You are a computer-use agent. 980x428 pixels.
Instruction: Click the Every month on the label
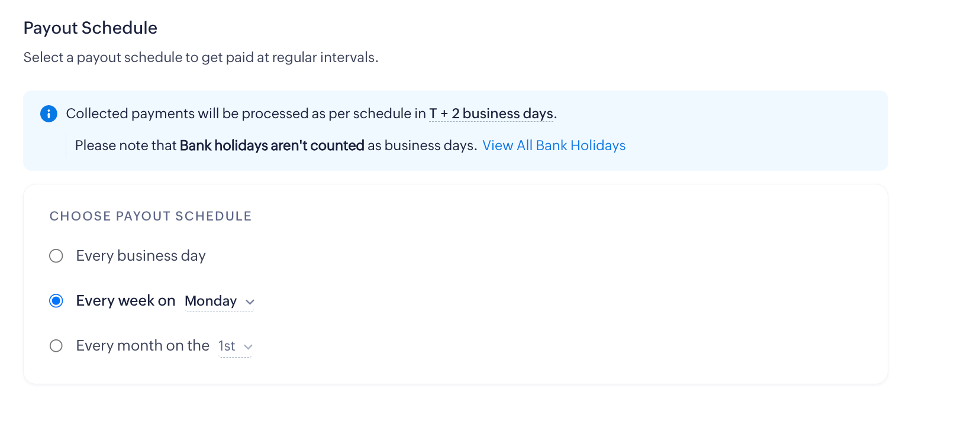coord(143,346)
